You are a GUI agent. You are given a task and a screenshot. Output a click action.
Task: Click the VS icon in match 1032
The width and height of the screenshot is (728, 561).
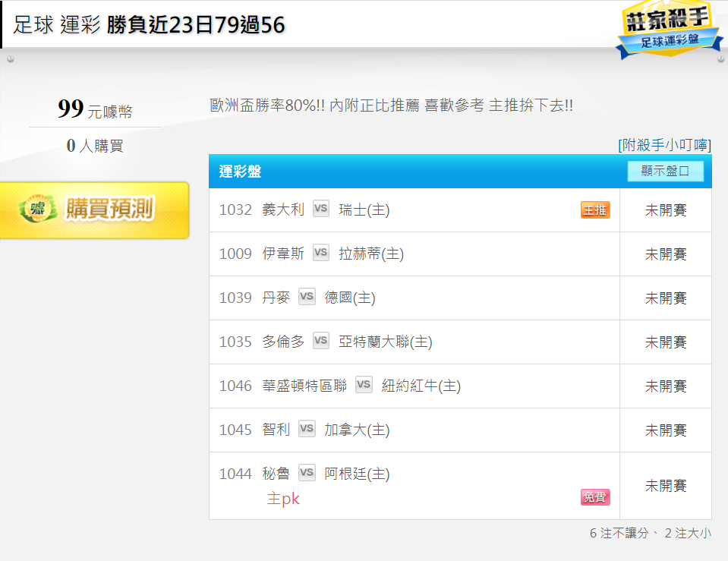point(321,209)
